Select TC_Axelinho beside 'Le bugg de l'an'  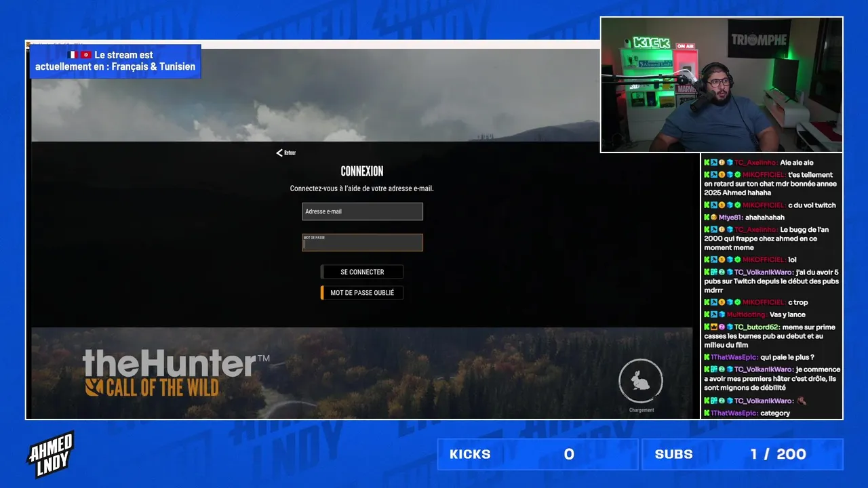(756, 230)
